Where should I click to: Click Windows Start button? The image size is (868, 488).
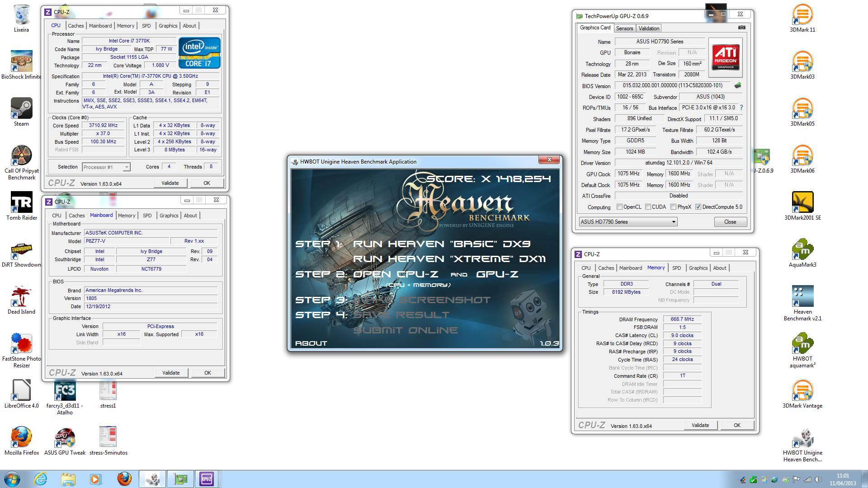(x=12, y=479)
